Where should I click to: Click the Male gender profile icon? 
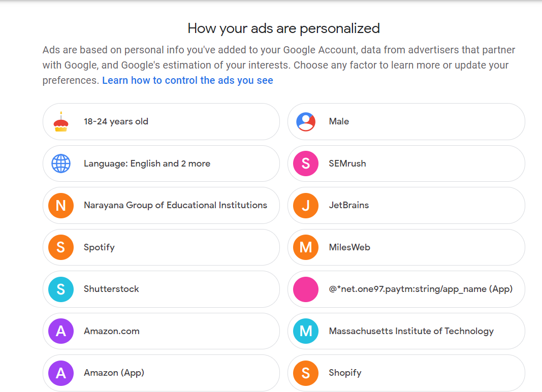306,122
